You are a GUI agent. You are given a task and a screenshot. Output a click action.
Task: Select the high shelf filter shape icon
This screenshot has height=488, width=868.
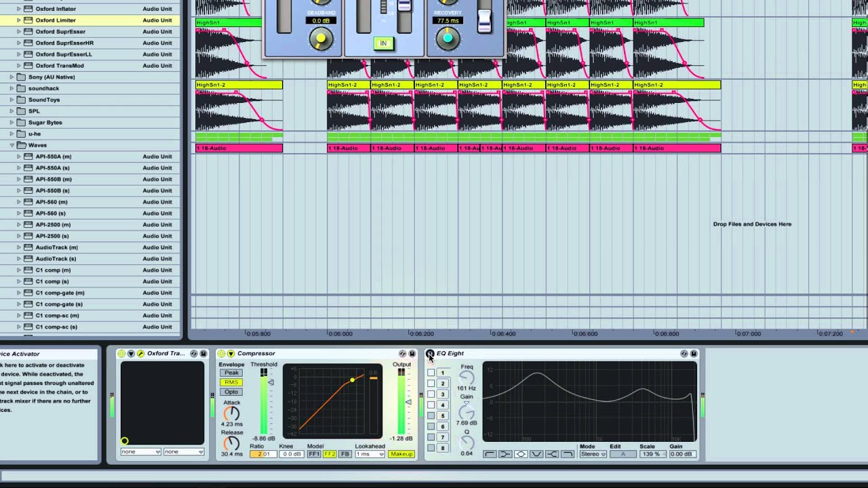coord(552,454)
